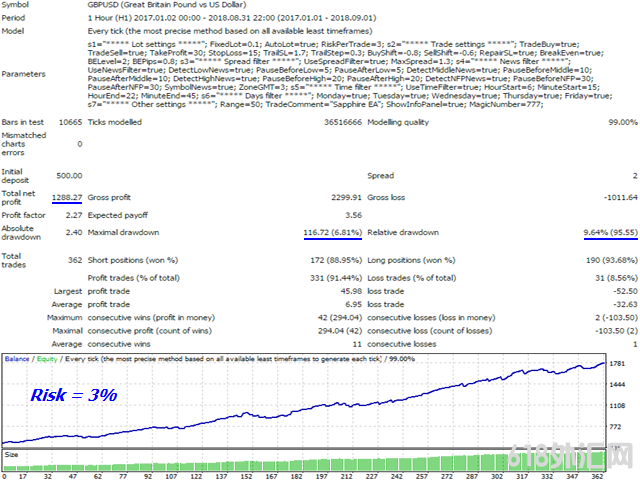Click the Gross profit value 2299.91
This screenshot has width=640, height=480.
pyautogui.click(x=347, y=198)
